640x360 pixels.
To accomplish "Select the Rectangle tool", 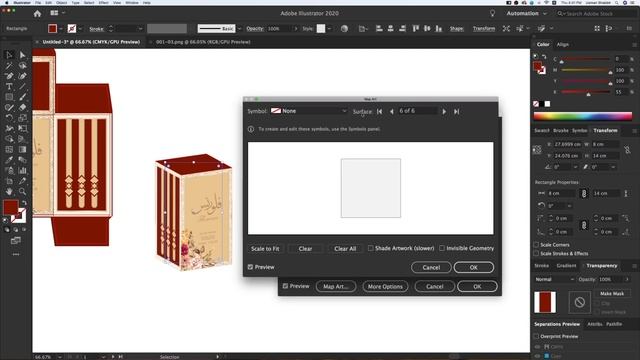I will [9, 97].
